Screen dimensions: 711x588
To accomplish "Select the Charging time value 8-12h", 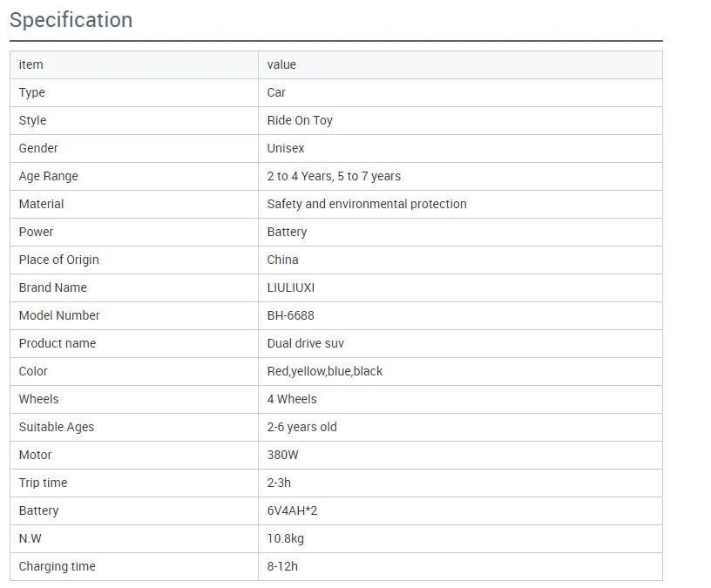I will pyautogui.click(x=282, y=566).
